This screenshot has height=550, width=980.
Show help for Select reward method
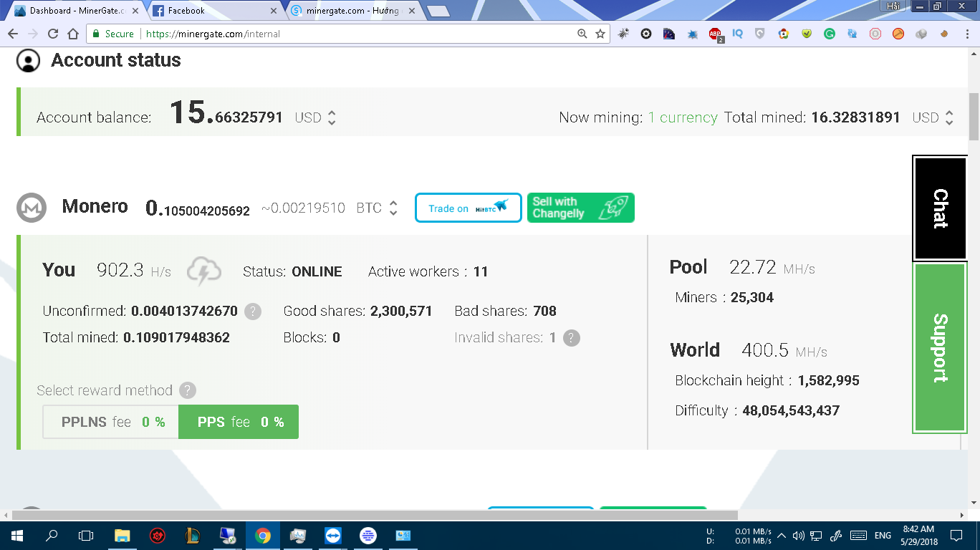(x=187, y=390)
